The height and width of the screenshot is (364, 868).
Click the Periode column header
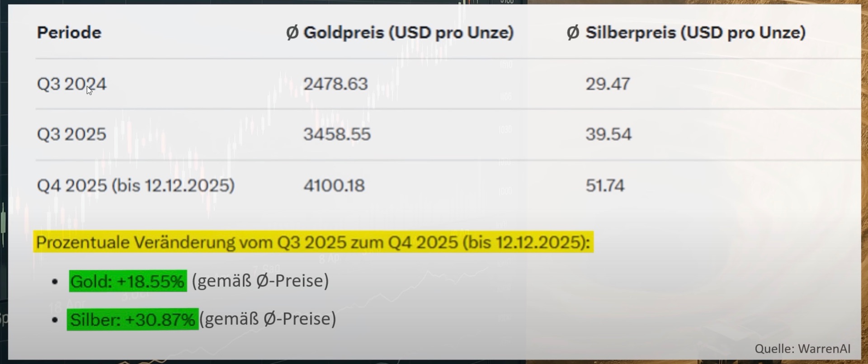[69, 33]
